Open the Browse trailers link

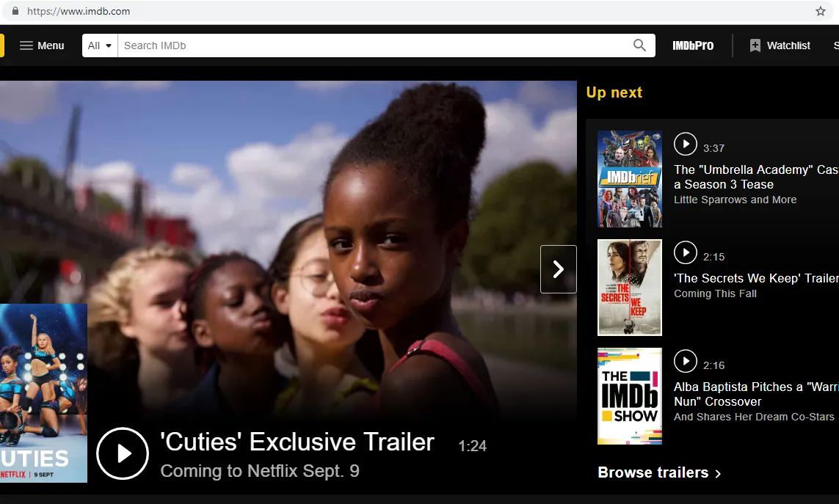[659, 472]
